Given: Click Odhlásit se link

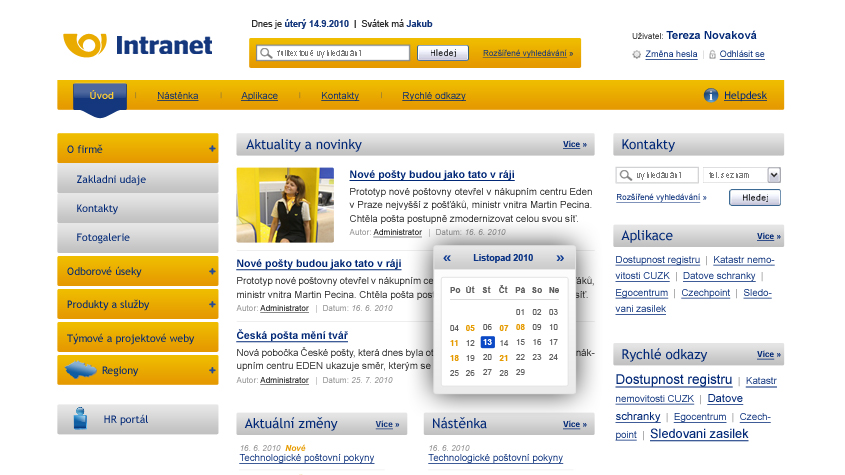Looking at the screenshot, I should [742, 54].
